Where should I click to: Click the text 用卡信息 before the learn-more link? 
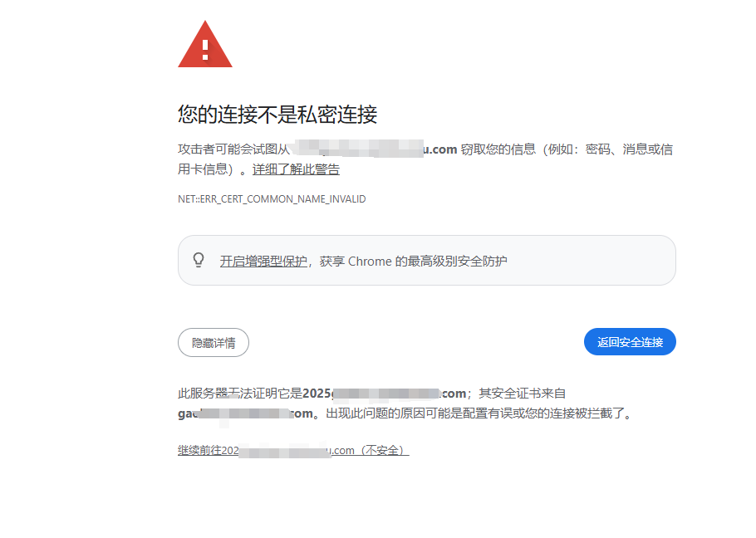coord(203,169)
